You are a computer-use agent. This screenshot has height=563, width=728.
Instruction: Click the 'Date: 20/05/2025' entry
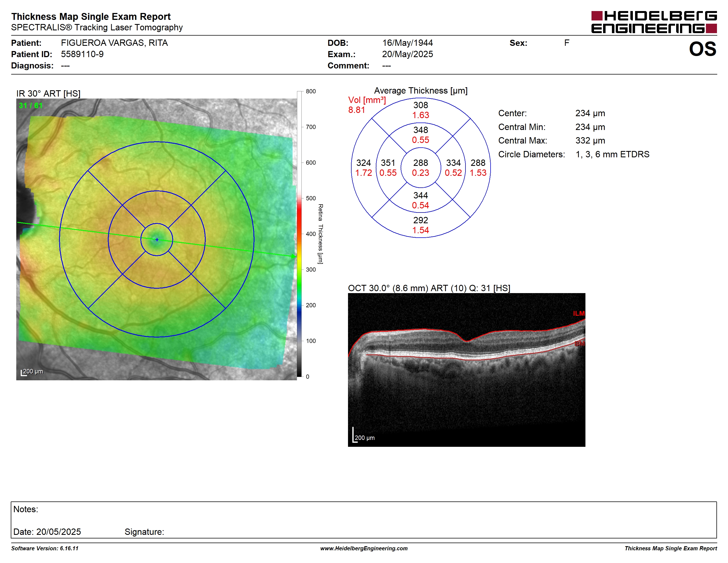[x=47, y=532]
